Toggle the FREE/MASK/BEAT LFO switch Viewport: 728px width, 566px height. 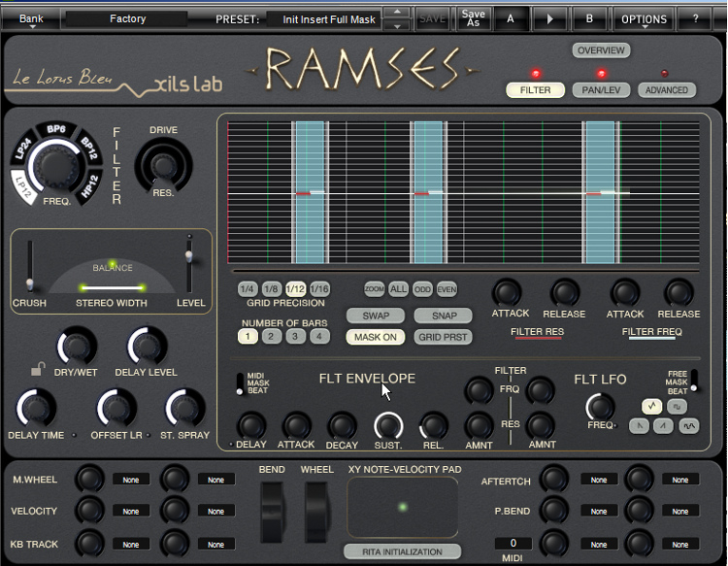pos(694,381)
